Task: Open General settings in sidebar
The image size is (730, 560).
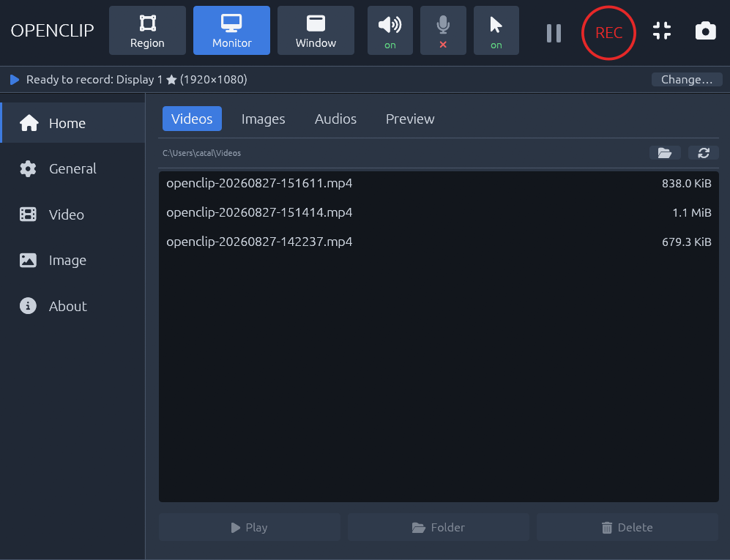Action: (x=73, y=168)
